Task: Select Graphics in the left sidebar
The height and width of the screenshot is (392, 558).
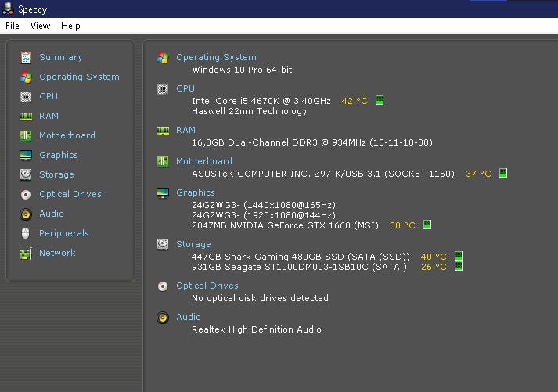Action: click(59, 155)
